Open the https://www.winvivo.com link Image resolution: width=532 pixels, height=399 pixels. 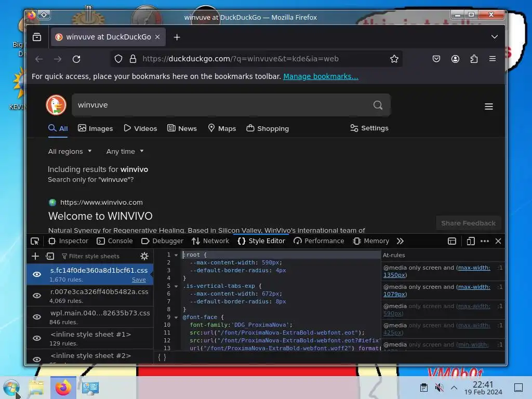point(101,203)
